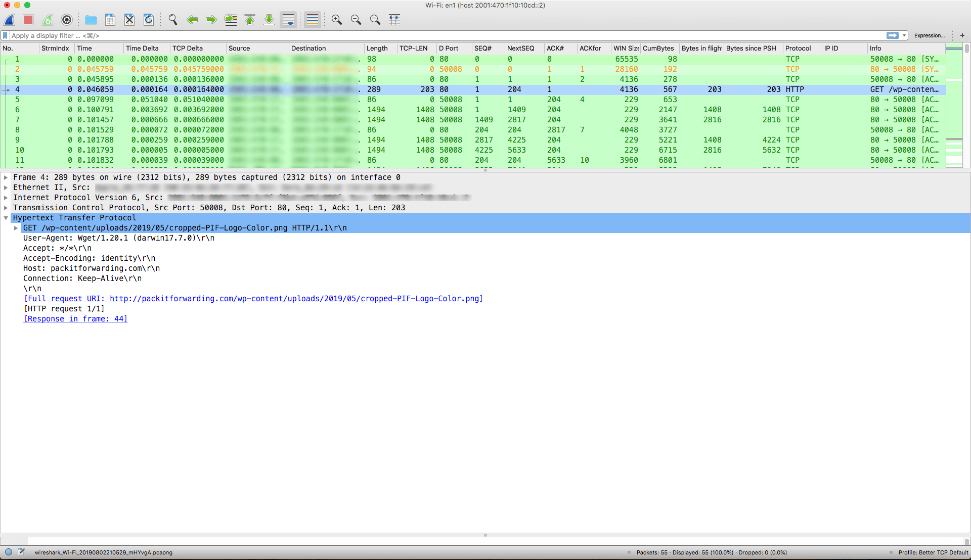Sort packets by No. column

[x=20, y=49]
